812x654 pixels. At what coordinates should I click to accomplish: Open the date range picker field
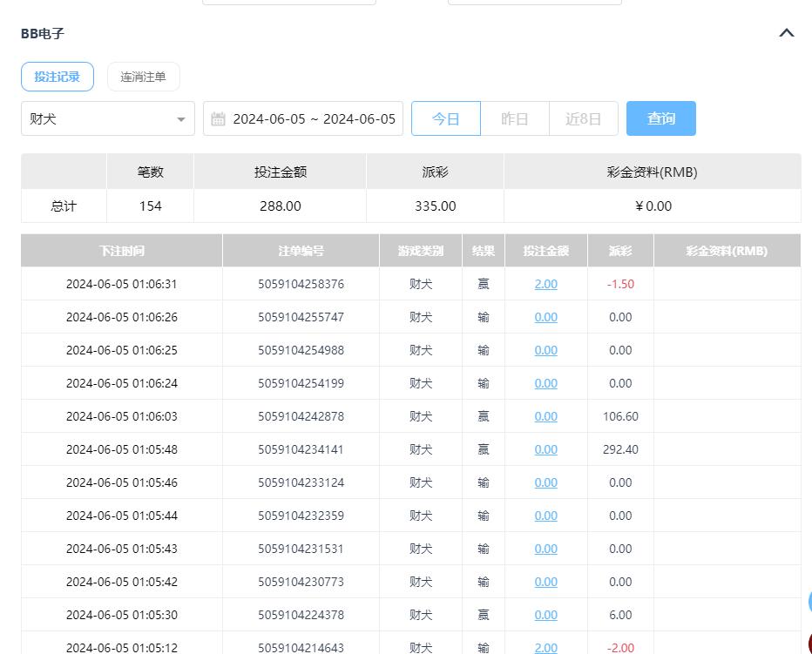pyautogui.click(x=313, y=118)
